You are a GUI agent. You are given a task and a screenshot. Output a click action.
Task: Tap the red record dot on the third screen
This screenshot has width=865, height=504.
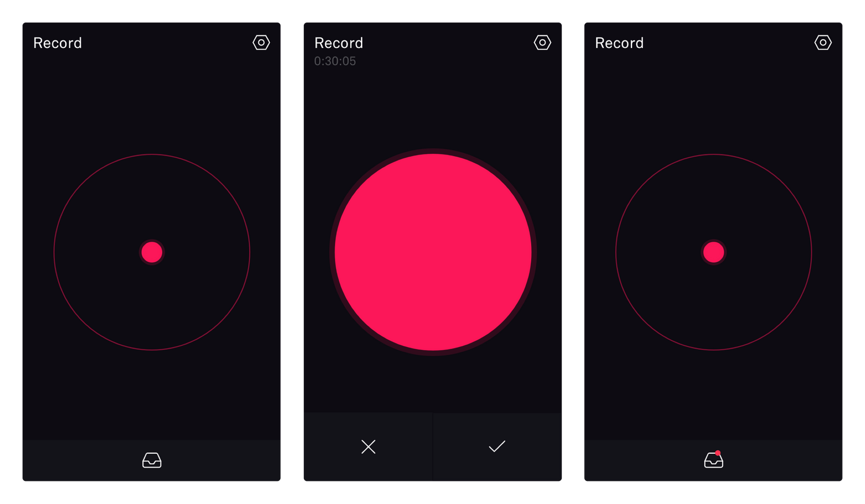(x=713, y=252)
